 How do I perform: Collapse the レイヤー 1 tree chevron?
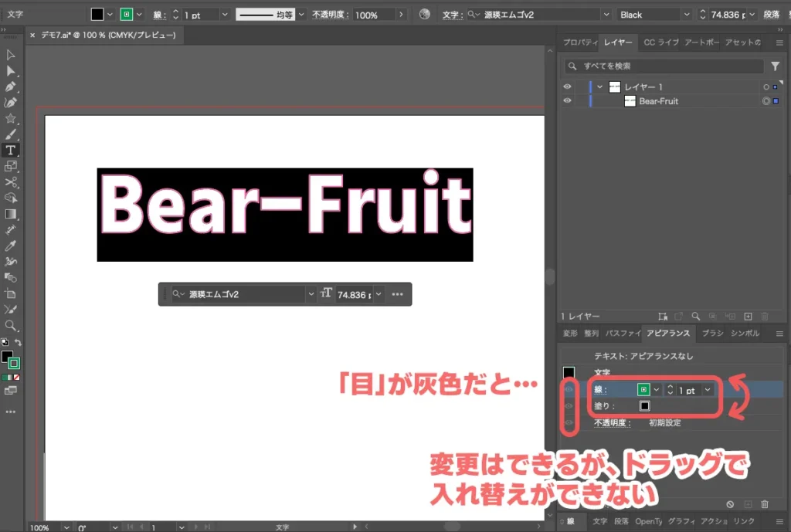pyautogui.click(x=600, y=87)
